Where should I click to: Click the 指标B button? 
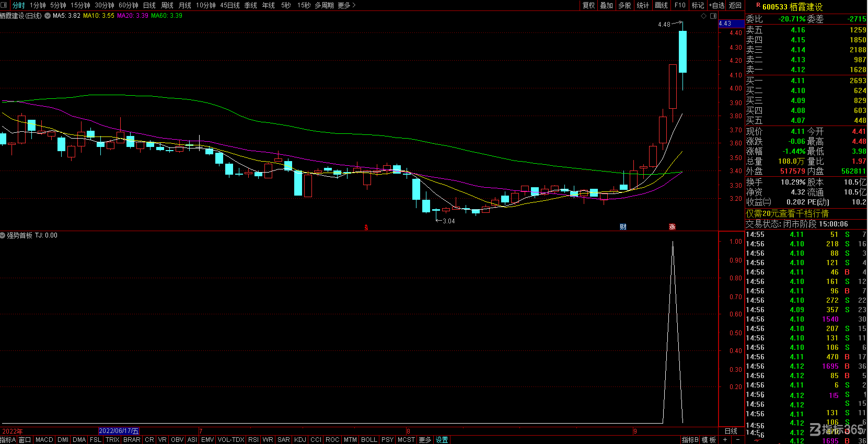(x=690, y=440)
